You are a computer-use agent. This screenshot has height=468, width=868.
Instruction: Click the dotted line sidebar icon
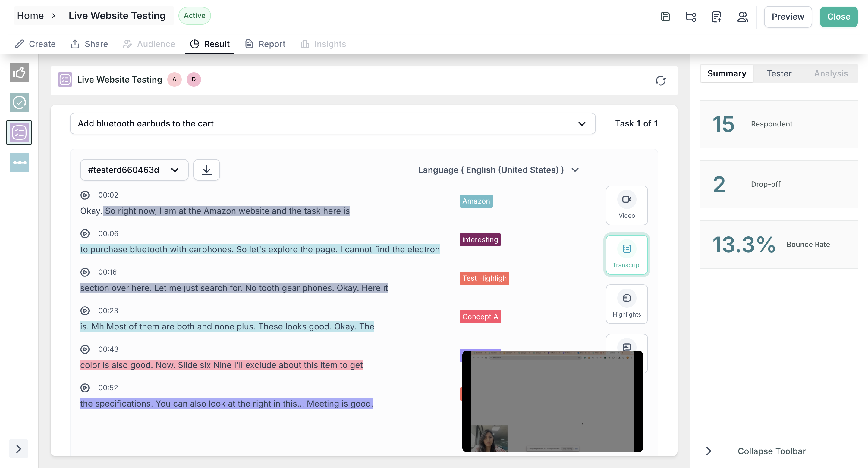point(19,163)
